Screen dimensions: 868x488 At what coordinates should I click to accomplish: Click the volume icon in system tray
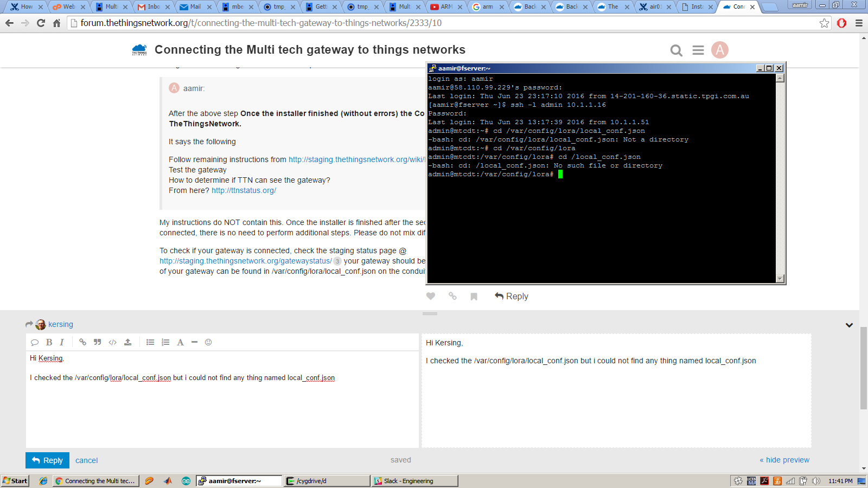(816, 481)
